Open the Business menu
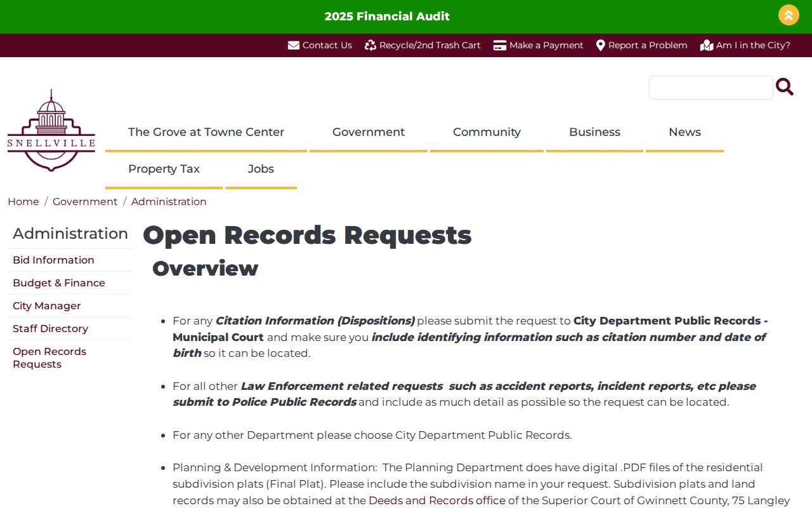This screenshot has width=812, height=508. [x=594, y=132]
